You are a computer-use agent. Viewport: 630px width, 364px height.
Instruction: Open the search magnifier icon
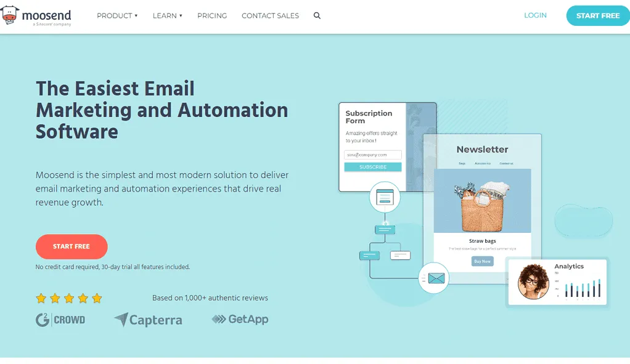pos(317,15)
